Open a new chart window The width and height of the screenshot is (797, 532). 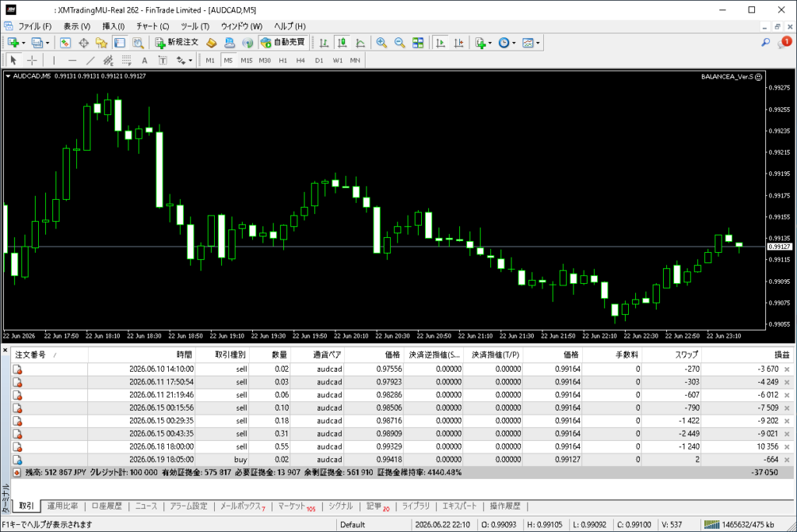[x=13, y=43]
